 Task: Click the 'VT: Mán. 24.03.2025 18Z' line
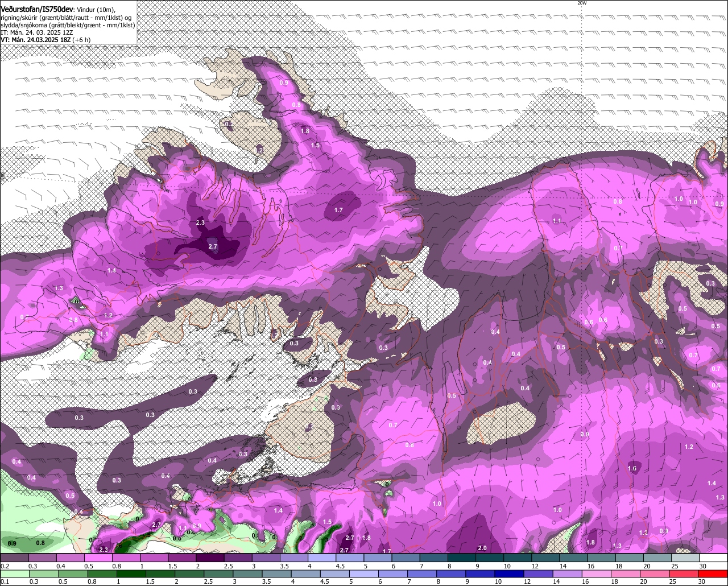point(35,40)
